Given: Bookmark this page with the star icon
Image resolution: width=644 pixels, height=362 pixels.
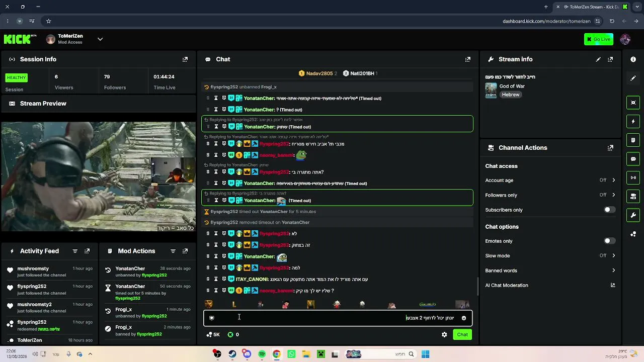Looking at the screenshot, I should [49, 21].
